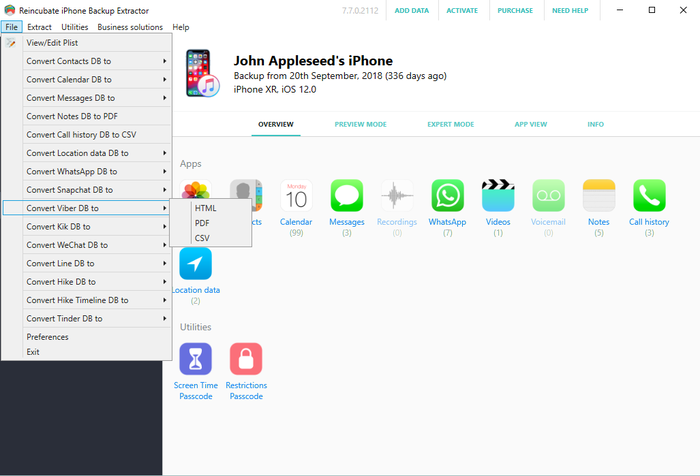Choose CSV in Viber submenu

coord(211,238)
